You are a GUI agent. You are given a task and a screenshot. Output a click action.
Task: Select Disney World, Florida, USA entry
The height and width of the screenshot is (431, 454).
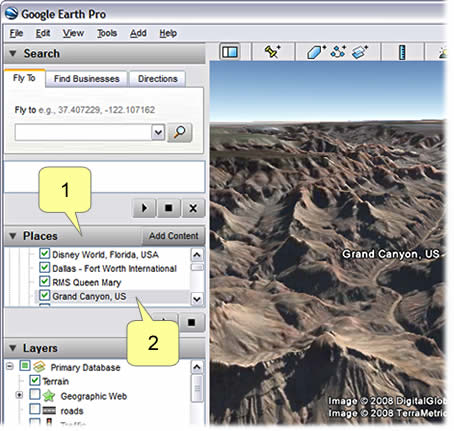tap(105, 254)
